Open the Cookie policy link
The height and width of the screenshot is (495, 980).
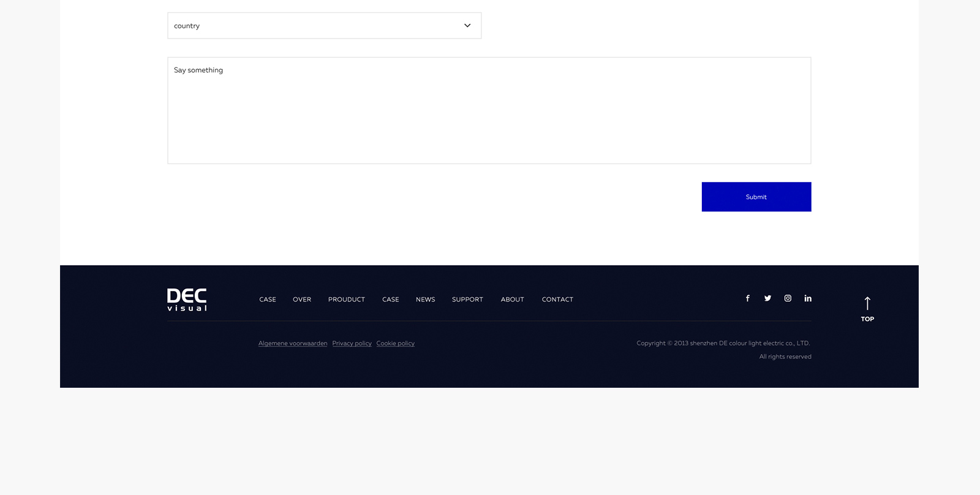pos(395,344)
